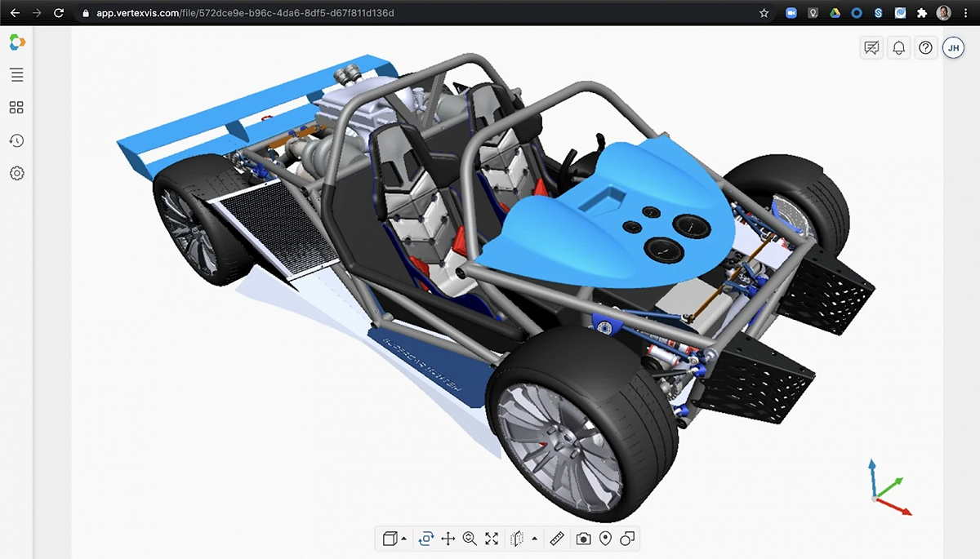Open the hamburger menu in left sidebar

pyautogui.click(x=16, y=75)
